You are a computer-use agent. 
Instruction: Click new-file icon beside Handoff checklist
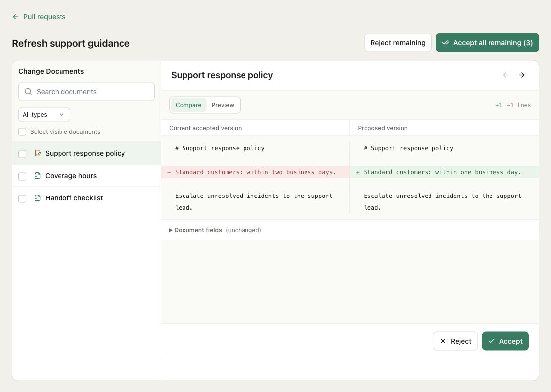click(38, 198)
